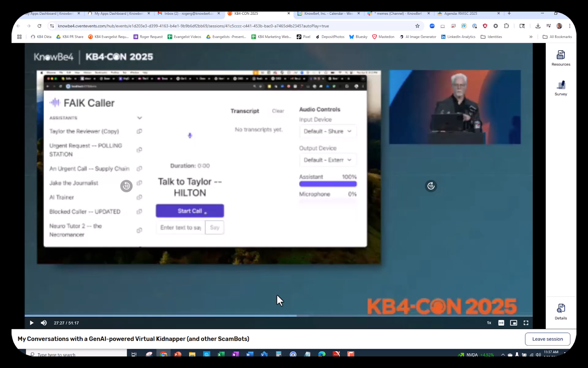Bookmark this page with the star

point(417,26)
